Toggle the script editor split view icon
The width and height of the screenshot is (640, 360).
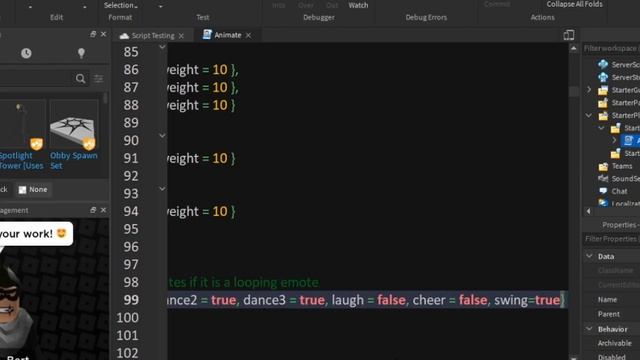[x=569, y=35]
